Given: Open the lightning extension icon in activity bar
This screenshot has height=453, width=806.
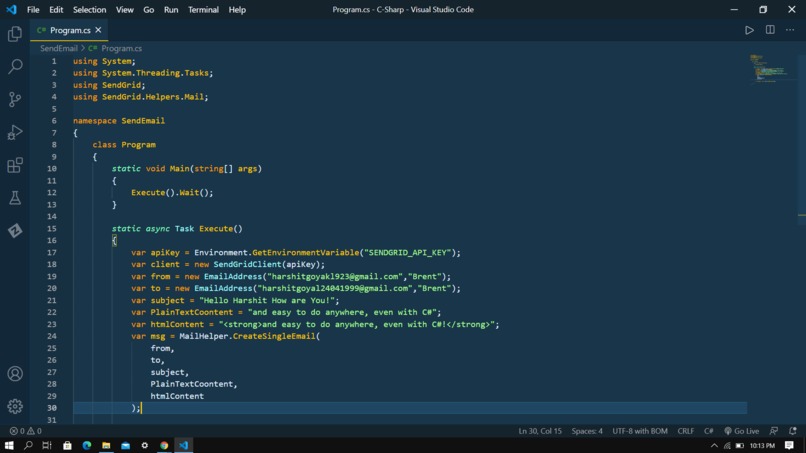Looking at the screenshot, I should pyautogui.click(x=15, y=230).
